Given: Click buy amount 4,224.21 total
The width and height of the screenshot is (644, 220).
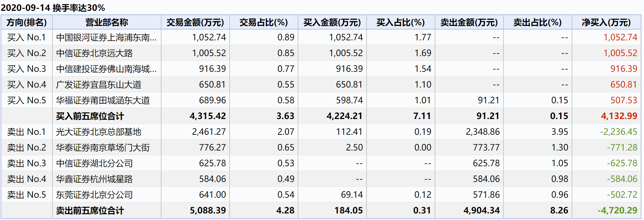Looking at the screenshot, I should (345, 116).
